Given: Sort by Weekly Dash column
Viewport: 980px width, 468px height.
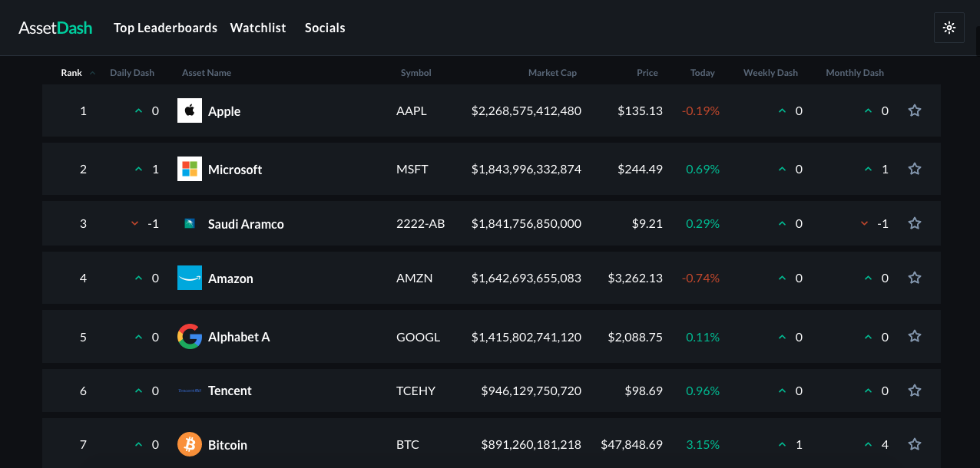Looking at the screenshot, I should point(770,73).
